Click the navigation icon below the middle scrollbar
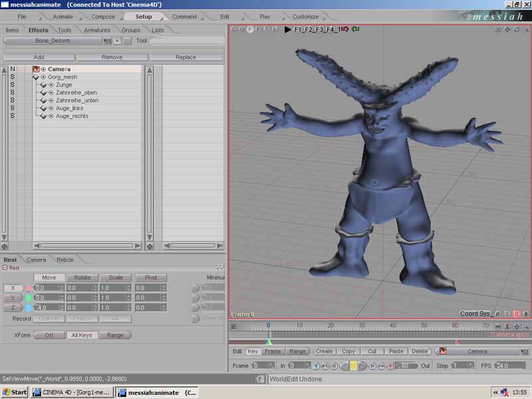This screenshot has width=532, height=399. pos(150,246)
